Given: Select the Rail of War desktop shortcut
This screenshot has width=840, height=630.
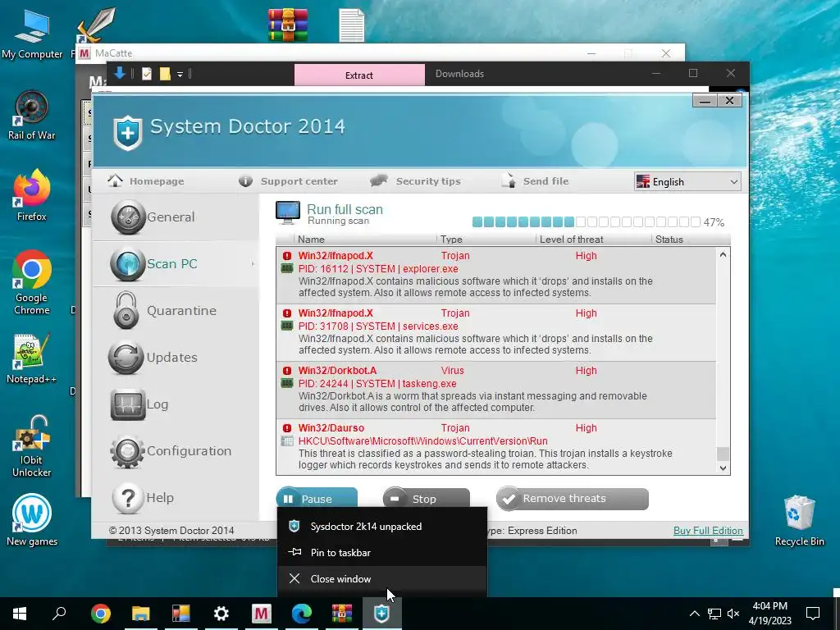Looking at the screenshot, I should click(32, 115).
